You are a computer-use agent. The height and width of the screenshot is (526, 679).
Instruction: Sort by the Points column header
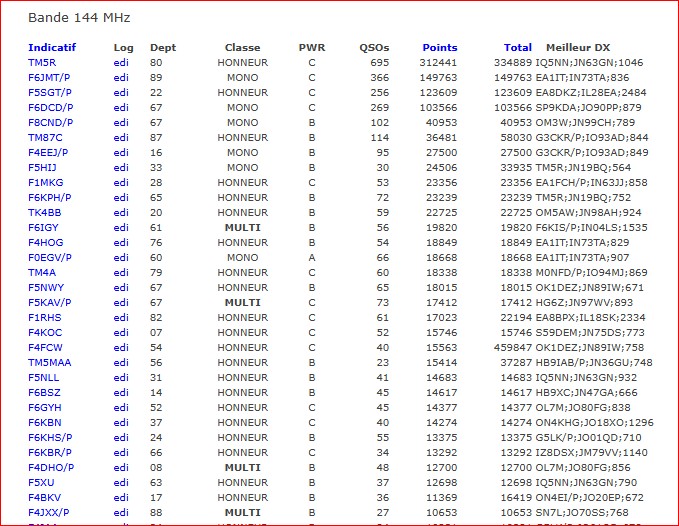[x=440, y=48]
